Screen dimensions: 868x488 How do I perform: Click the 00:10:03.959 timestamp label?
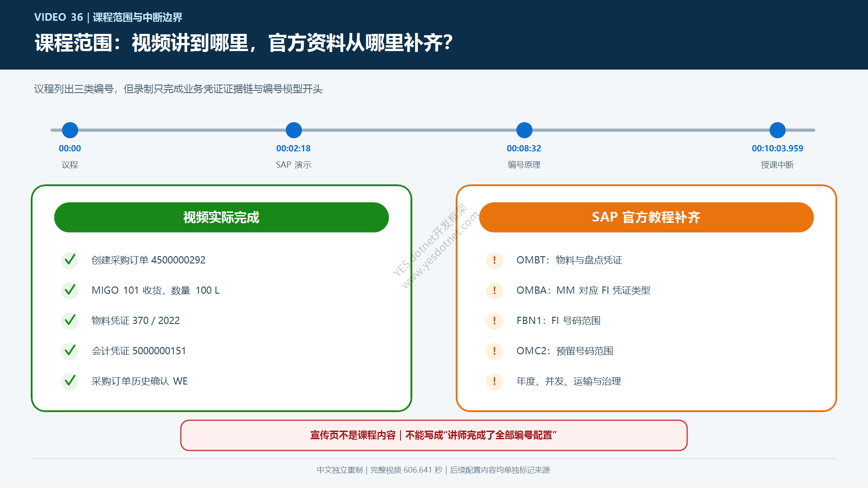(x=778, y=148)
